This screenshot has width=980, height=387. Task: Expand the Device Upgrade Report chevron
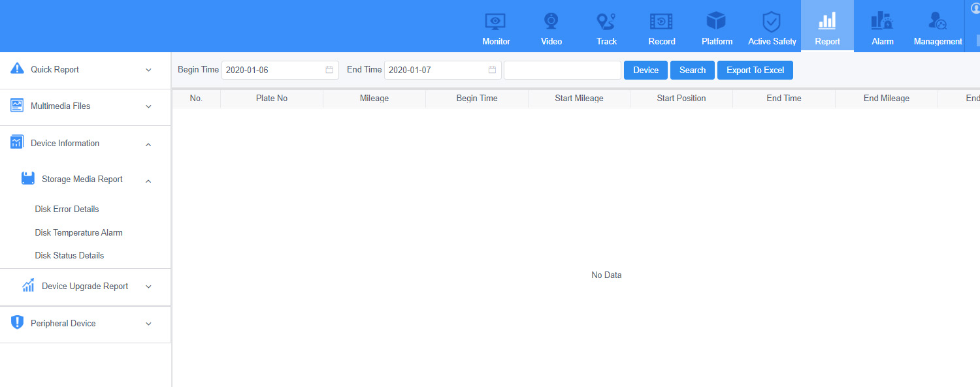pyautogui.click(x=148, y=286)
